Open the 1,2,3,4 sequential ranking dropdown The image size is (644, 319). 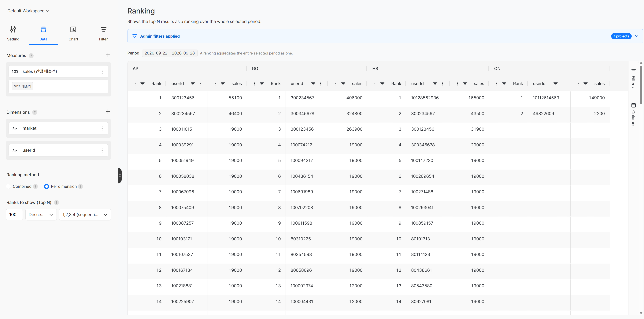[85, 215]
